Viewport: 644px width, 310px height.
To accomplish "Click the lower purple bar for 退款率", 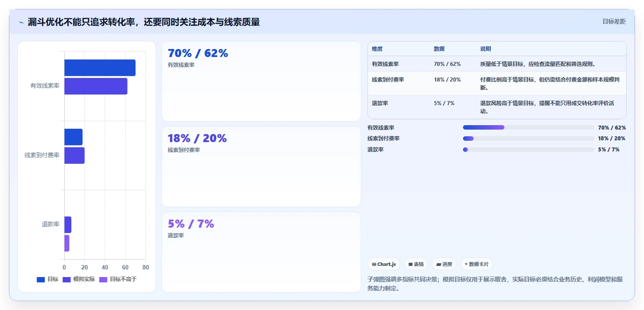I will coord(67,243).
